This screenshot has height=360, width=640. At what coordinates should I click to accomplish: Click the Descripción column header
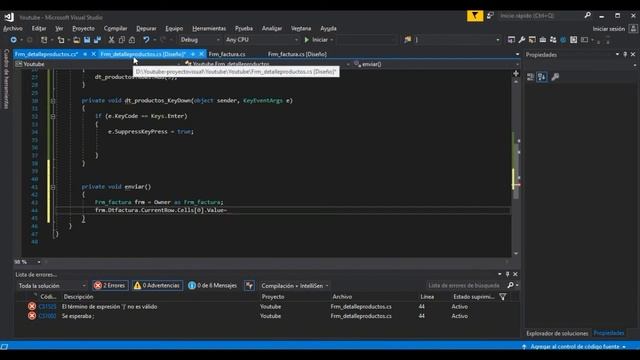tap(78, 297)
